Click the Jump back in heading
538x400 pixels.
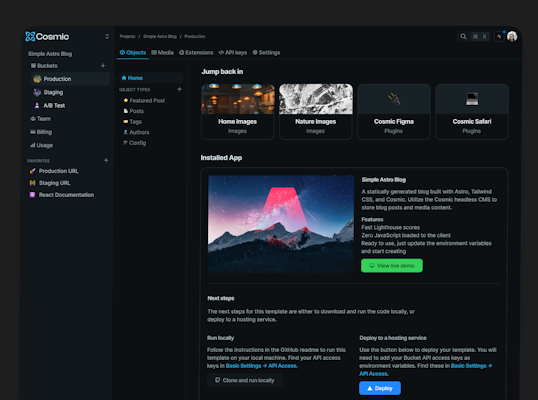coord(222,71)
